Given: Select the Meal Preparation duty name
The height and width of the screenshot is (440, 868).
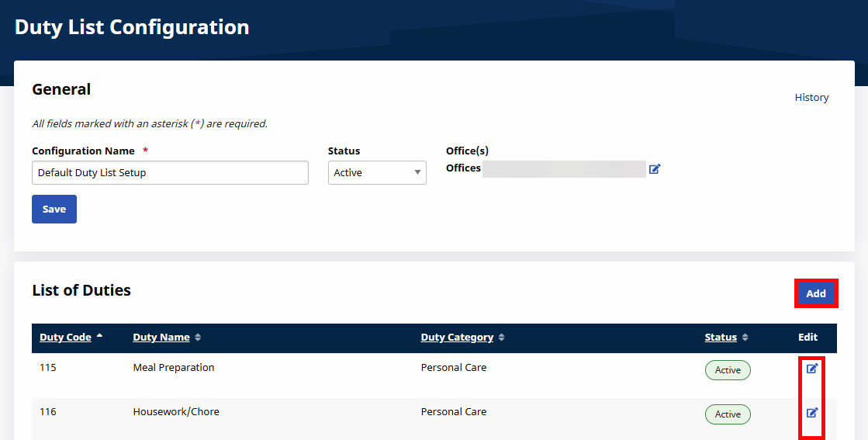Looking at the screenshot, I should [x=174, y=368].
